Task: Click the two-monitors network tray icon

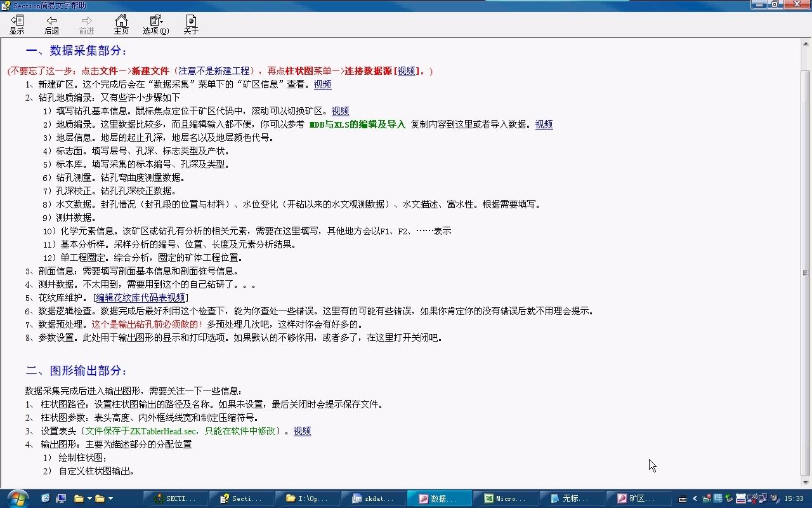Action: pyautogui.click(x=763, y=498)
